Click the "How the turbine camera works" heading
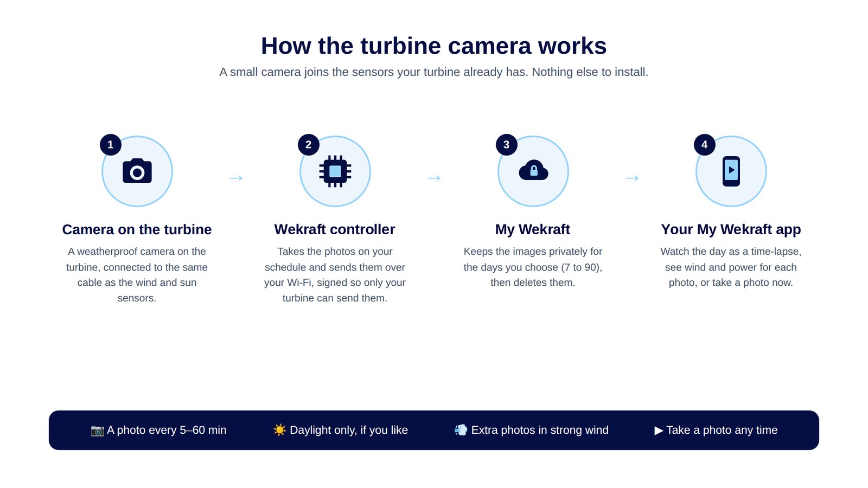868x488 pixels. click(x=434, y=46)
